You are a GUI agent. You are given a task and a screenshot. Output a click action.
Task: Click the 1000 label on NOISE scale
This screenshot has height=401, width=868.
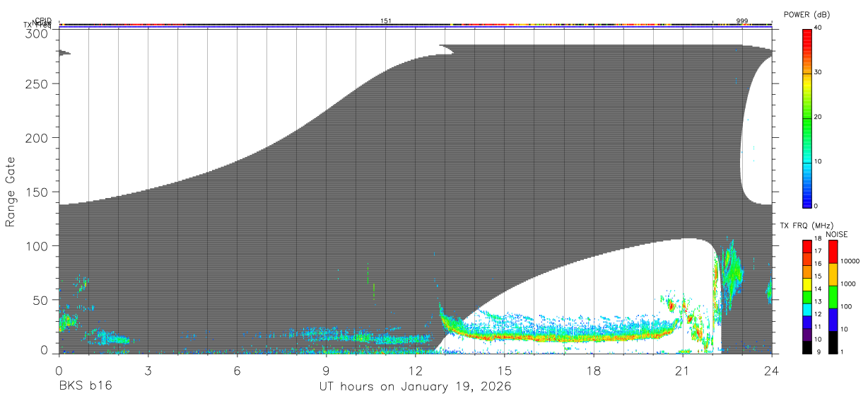point(848,284)
